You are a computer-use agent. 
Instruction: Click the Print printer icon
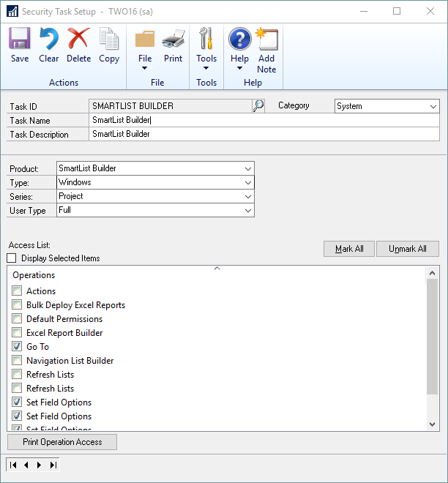tap(173, 39)
